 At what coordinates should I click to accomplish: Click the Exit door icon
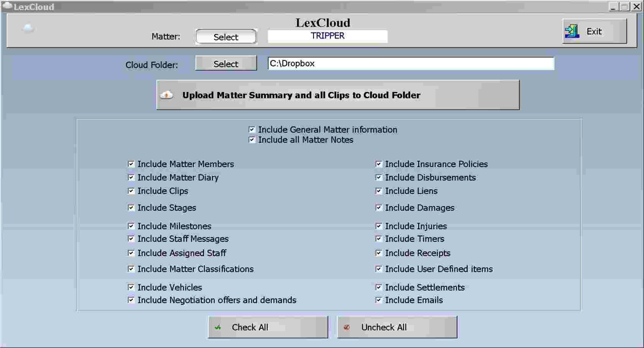coord(572,31)
